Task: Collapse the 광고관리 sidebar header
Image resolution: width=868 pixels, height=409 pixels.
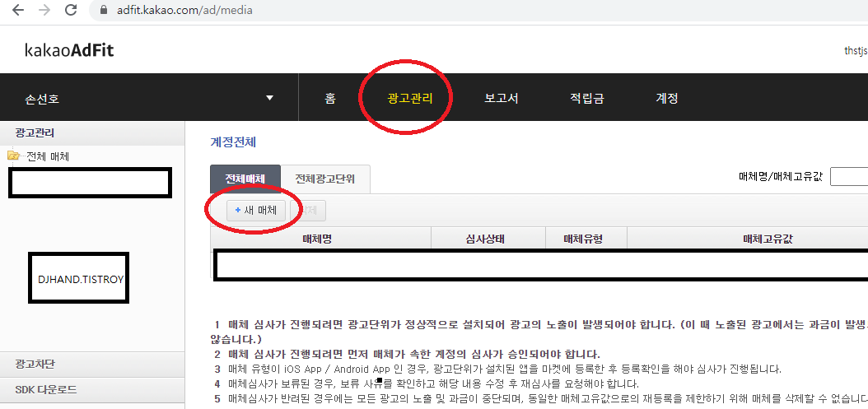Action: pyautogui.click(x=92, y=132)
